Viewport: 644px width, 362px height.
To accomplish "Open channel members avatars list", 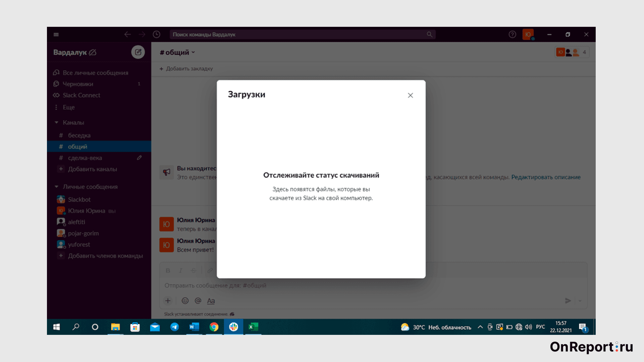I will coord(572,52).
